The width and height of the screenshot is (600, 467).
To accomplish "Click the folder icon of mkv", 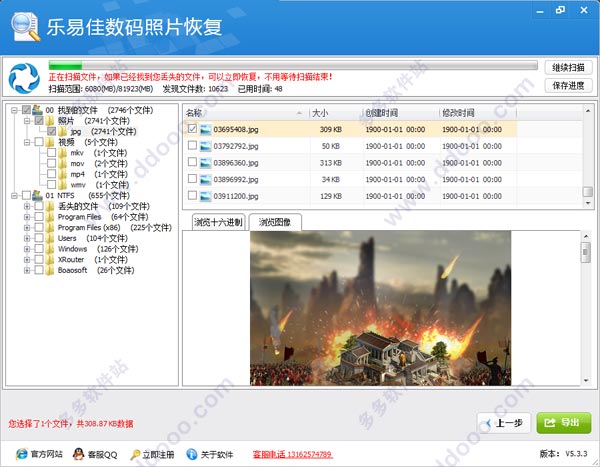I will tap(62, 153).
